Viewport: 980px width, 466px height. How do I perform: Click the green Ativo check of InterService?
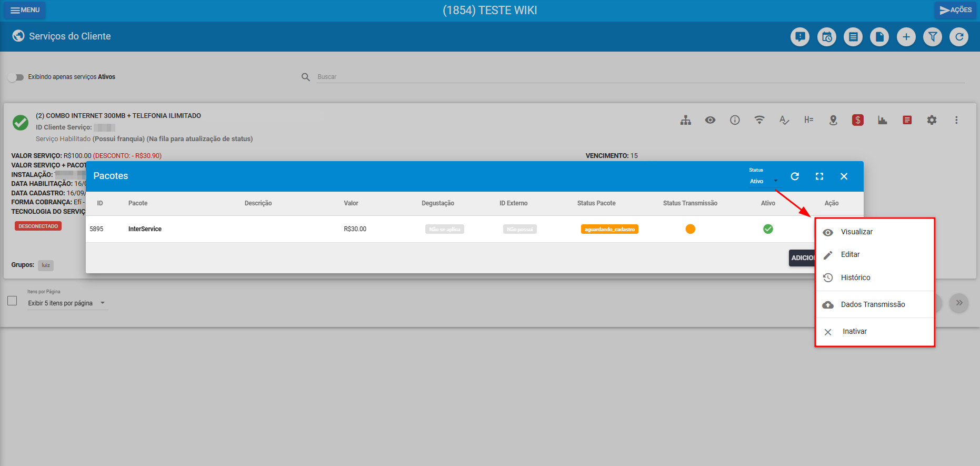coord(768,229)
